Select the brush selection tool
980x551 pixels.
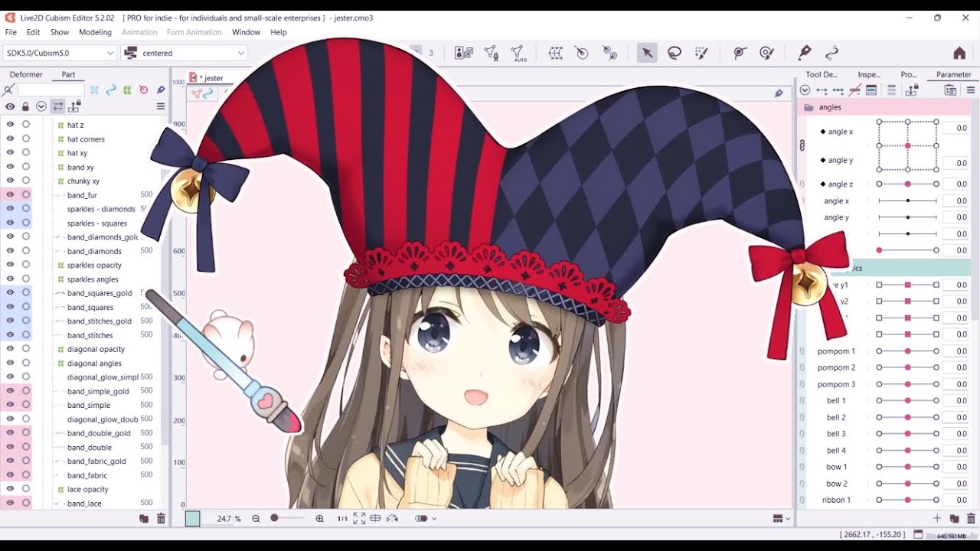pyautogui.click(x=701, y=53)
